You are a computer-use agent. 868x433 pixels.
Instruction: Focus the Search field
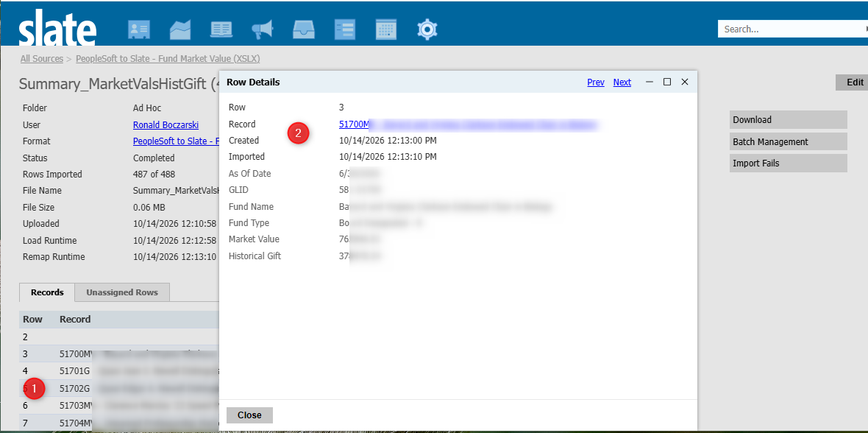(x=791, y=29)
